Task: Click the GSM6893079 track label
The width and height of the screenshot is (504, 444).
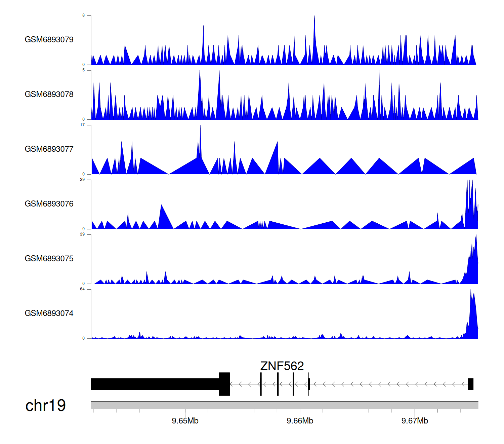Action: coord(49,40)
